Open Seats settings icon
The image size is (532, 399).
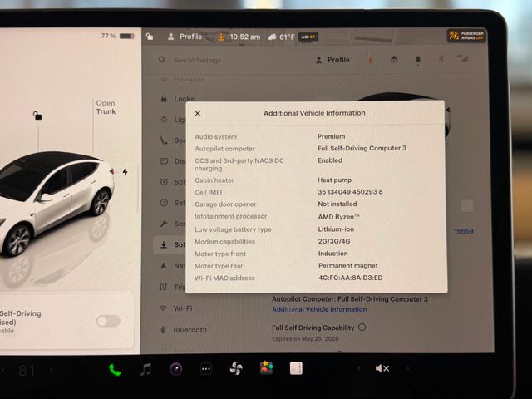point(164,140)
